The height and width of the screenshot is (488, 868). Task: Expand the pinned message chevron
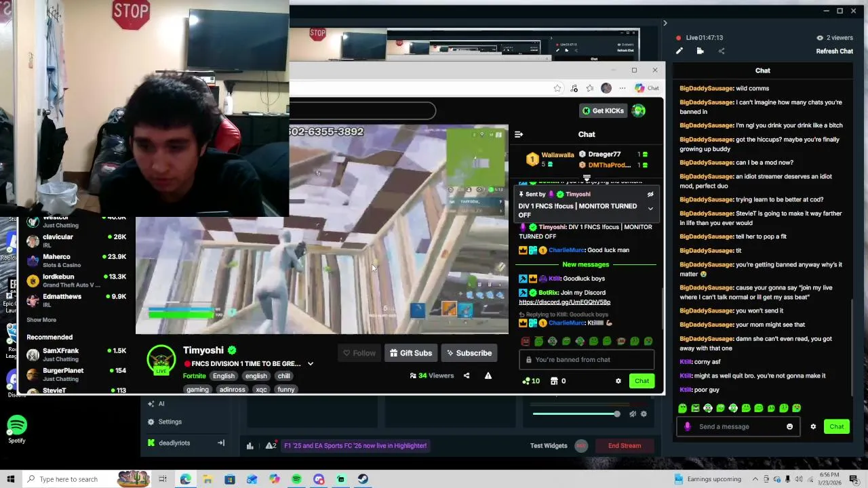click(x=650, y=209)
